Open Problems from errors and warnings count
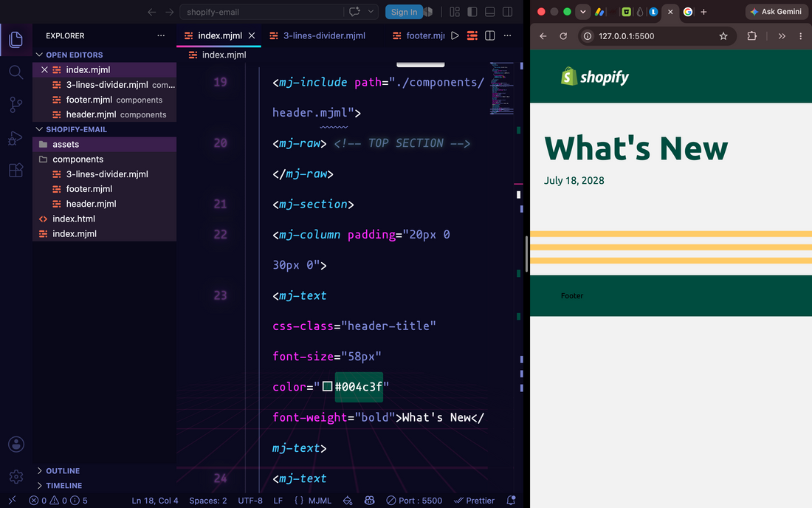The height and width of the screenshot is (508, 812). [x=58, y=501]
